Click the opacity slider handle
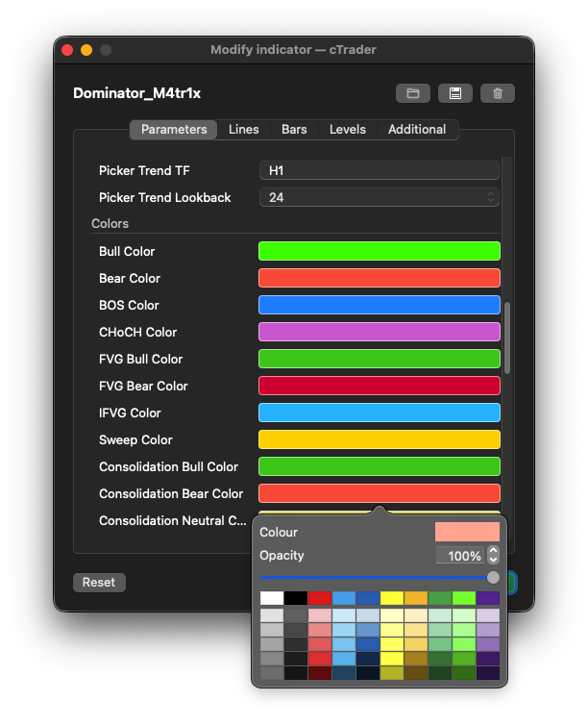Viewport: 588px width, 726px height. tap(493, 577)
